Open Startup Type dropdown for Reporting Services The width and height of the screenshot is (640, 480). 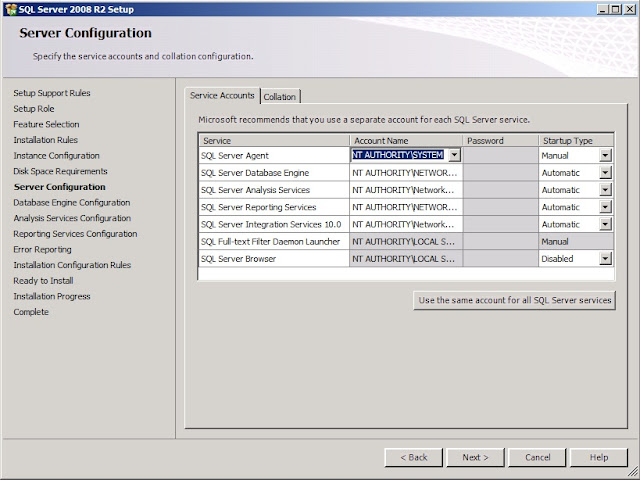605,207
